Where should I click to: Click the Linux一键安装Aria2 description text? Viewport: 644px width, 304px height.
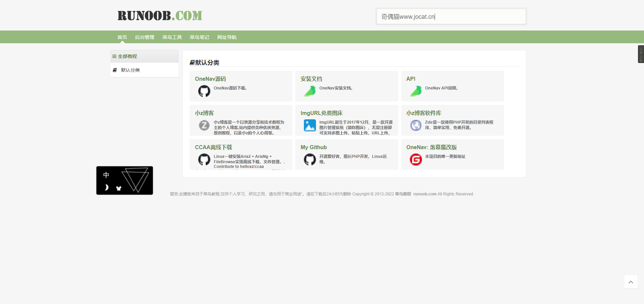(x=249, y=161)
